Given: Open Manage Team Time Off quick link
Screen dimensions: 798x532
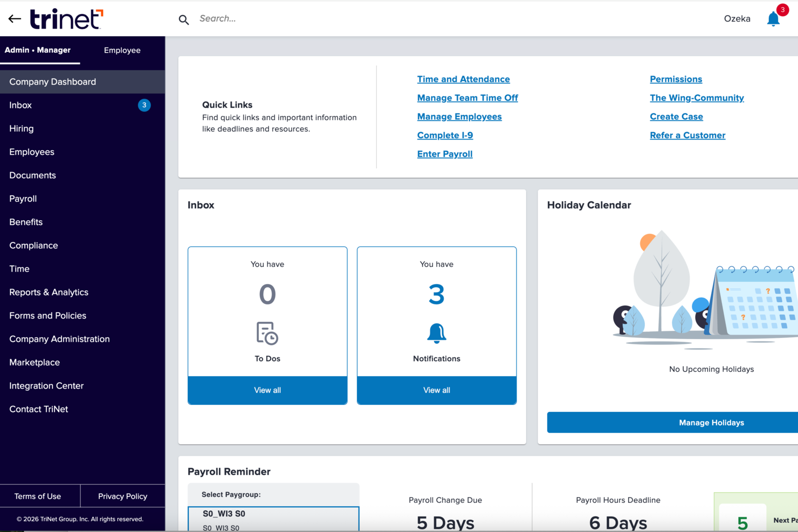Looking at the screenshot, I should tap(467, 98).
